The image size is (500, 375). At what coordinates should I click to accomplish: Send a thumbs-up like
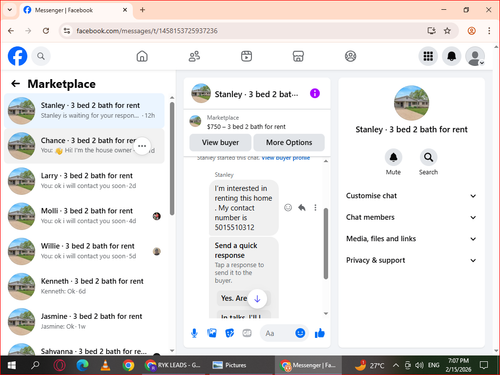320,333
